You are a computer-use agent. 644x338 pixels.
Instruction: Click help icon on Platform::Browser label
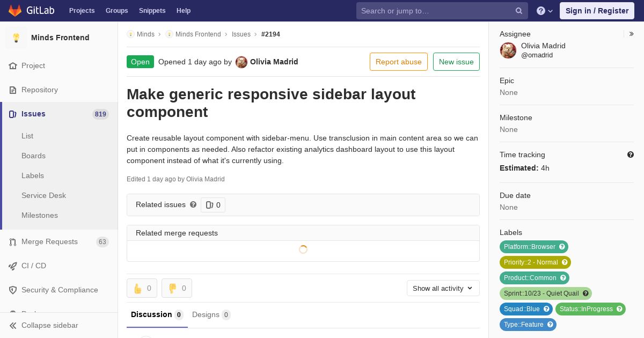(x=562, y=247)
